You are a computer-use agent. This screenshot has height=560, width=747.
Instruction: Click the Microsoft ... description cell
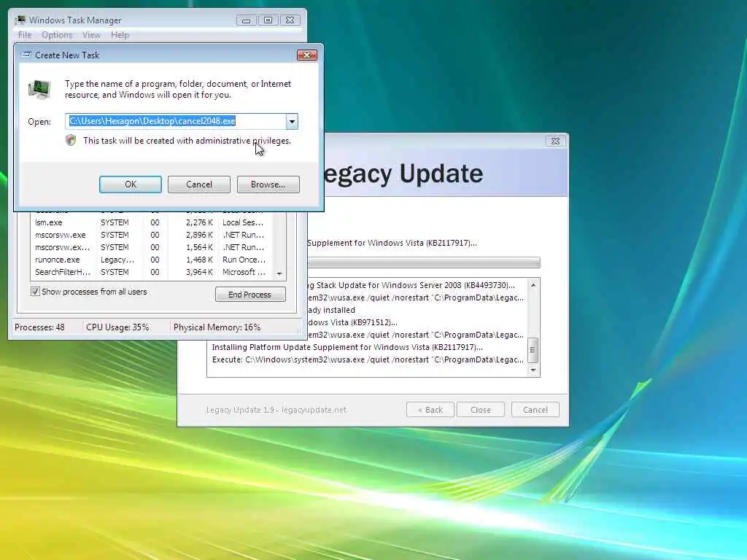[244, 272]
